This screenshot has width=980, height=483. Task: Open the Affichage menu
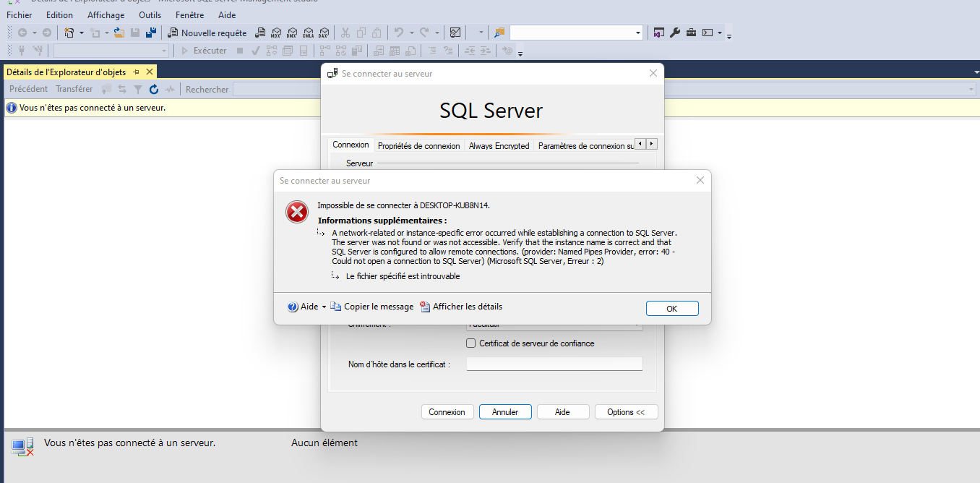point(106,15)
